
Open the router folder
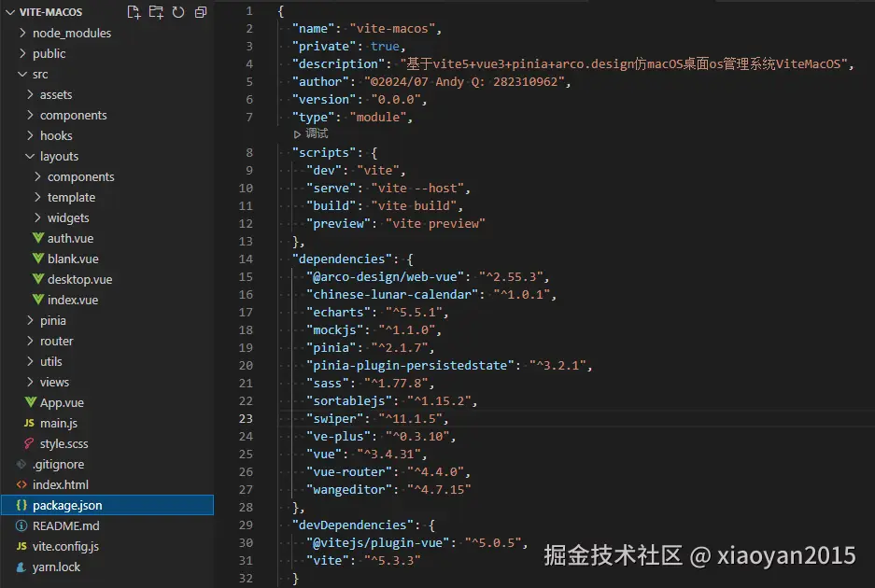[56, 341]
